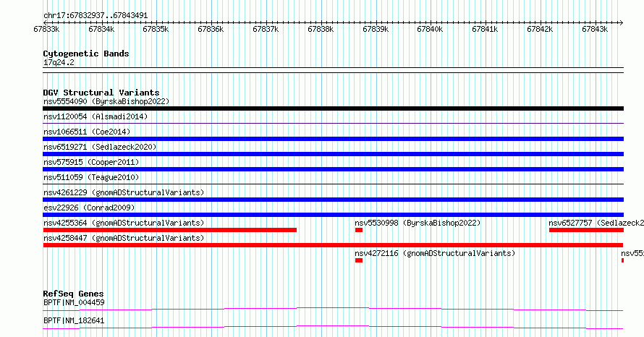Click the nsv511059 (Teague2010) label

pyautogui.click(x=91, y=177)
